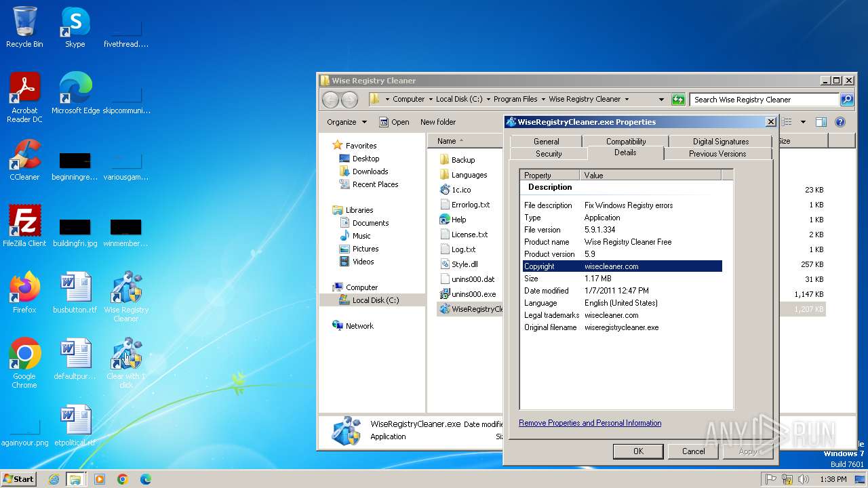Click Internet Explorer icon in taskbar
This screenshot has height=488, width=868.
click(x=54, y=479)
